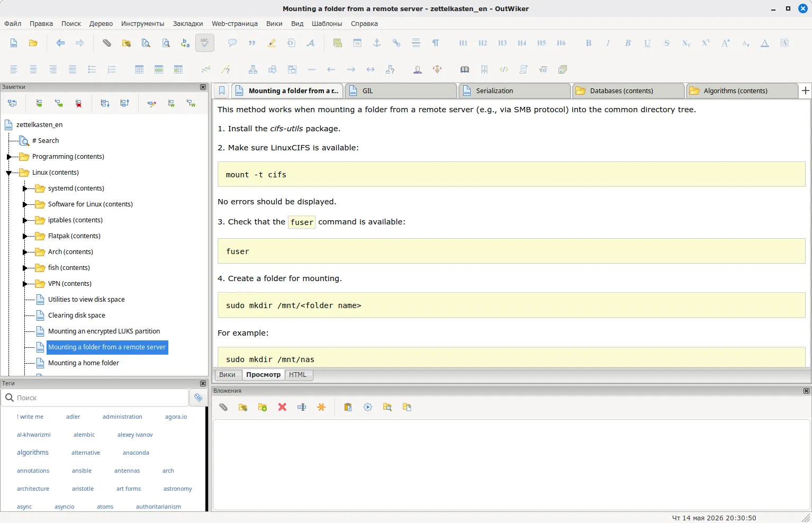Click the tag icon next to tag search
Viewport: 812px width, 523px height.
point(199,398)
